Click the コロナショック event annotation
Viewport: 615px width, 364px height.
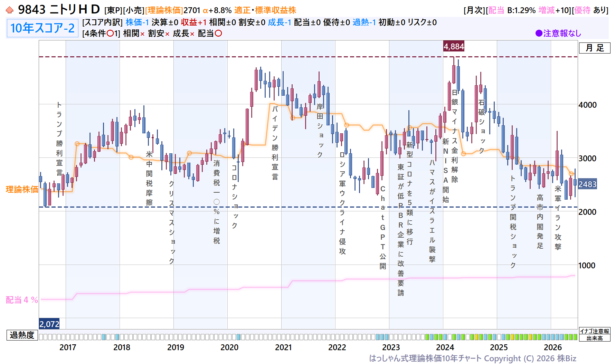click(235, 197)
